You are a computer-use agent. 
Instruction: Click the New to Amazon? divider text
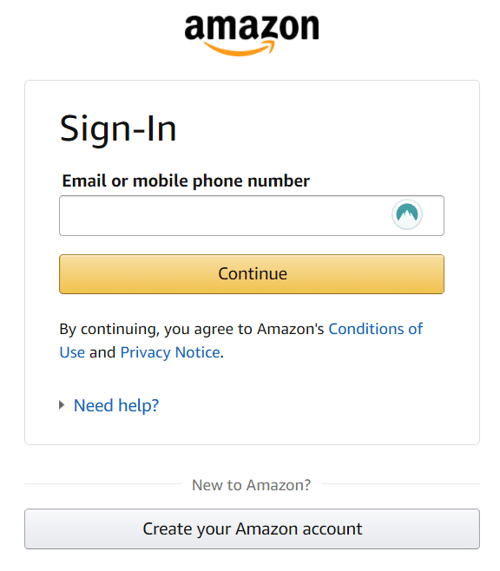click(x=251, y=485)
